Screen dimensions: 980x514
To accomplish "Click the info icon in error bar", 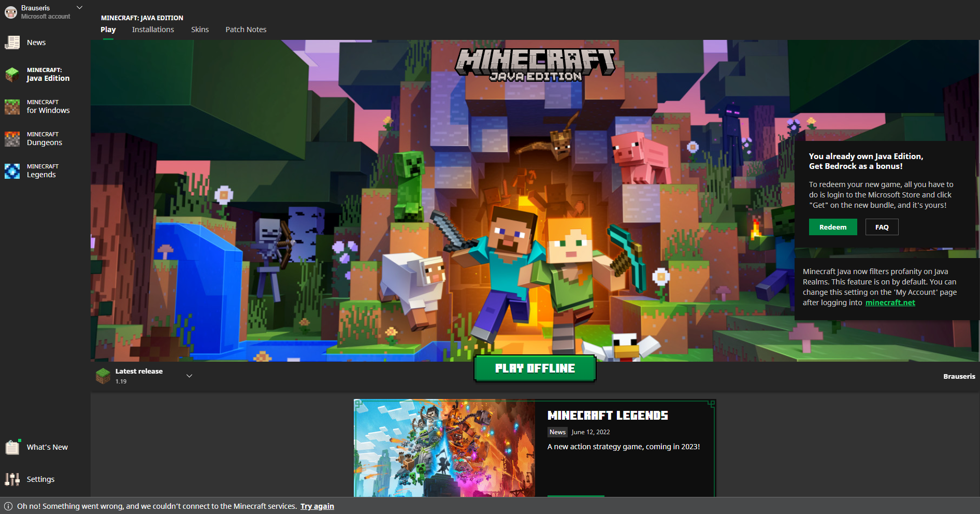I will click(8, 506).
